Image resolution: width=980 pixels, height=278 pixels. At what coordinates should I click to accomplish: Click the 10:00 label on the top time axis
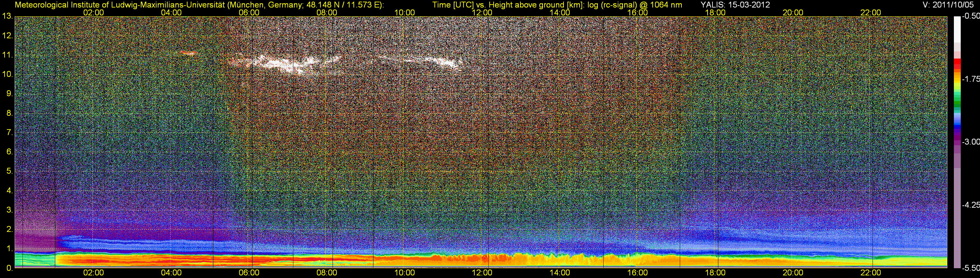(404, 12)
